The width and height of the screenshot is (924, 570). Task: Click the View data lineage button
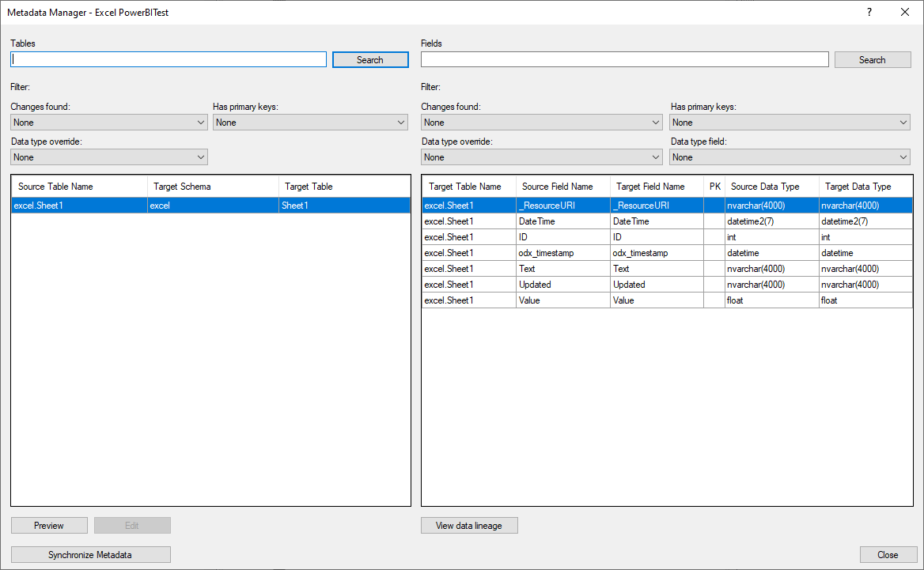point(469,525)
